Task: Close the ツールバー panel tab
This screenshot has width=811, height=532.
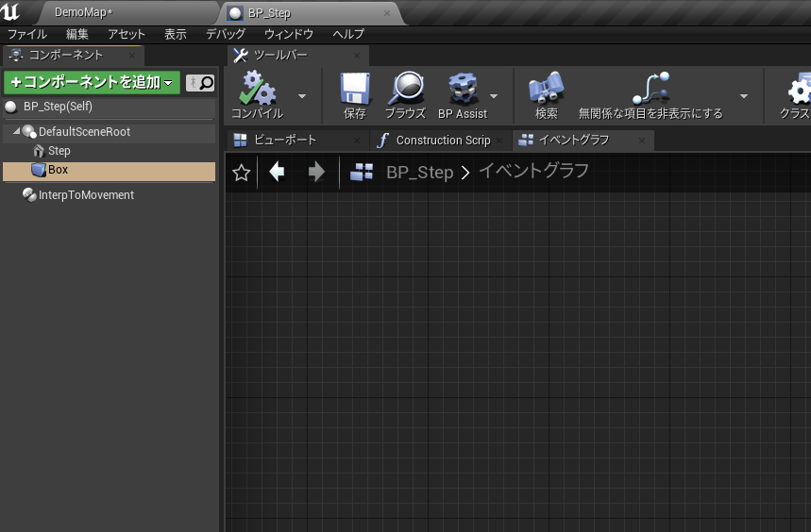Action: (x=356, y=56)
